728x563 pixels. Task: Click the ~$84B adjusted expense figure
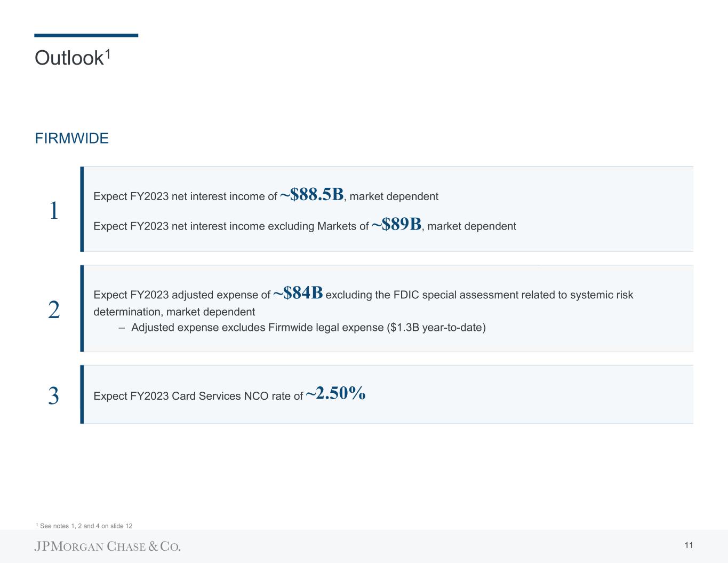point(298,293)
